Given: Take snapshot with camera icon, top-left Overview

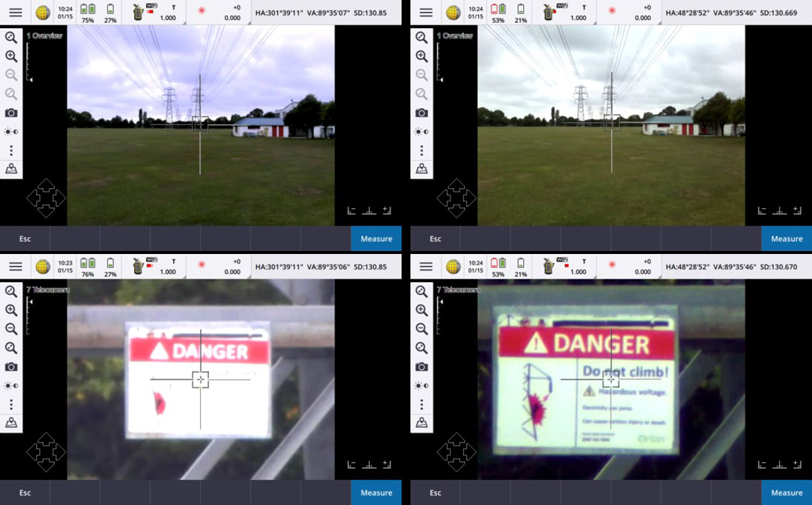Looking at the screenshot, I should click(11, 113).
